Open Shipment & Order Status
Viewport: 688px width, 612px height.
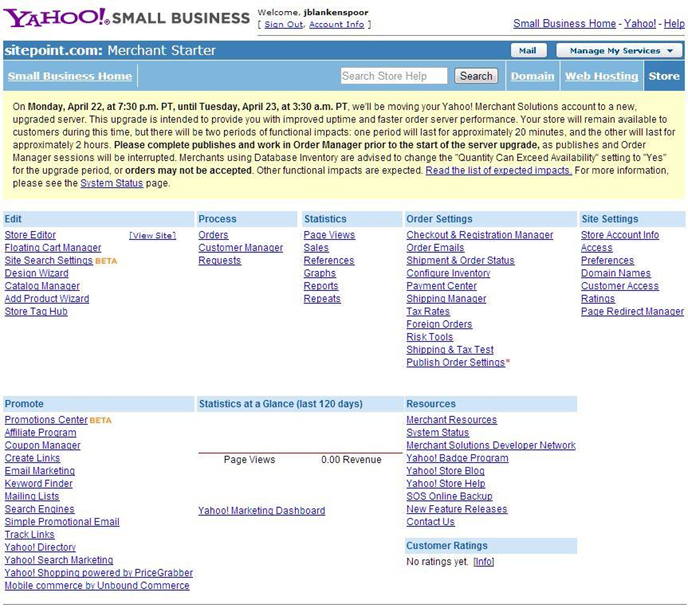460,260
